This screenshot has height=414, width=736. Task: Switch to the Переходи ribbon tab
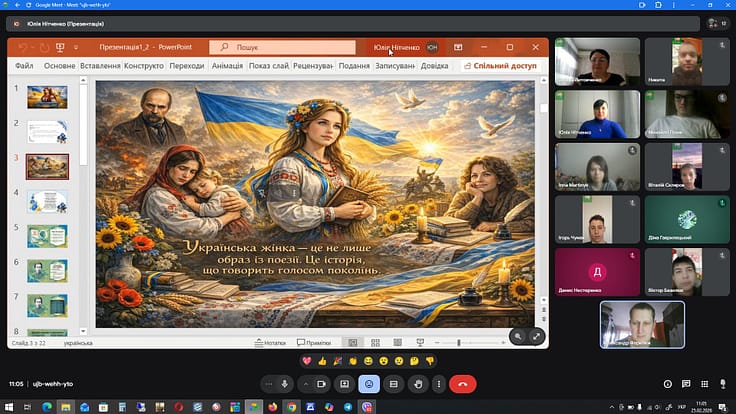[x=186, y=66]
